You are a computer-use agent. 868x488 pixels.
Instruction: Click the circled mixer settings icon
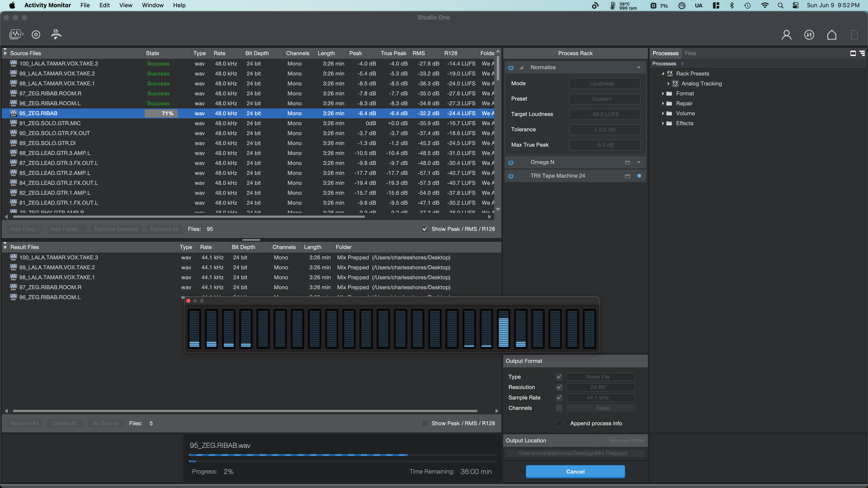pyautogui.click(x=809, y=35)
